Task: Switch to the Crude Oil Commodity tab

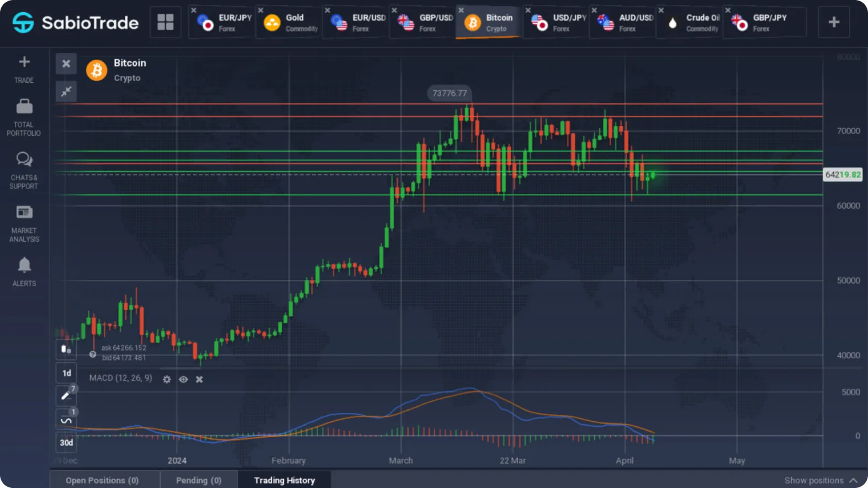Action: (x=690, y=23)
